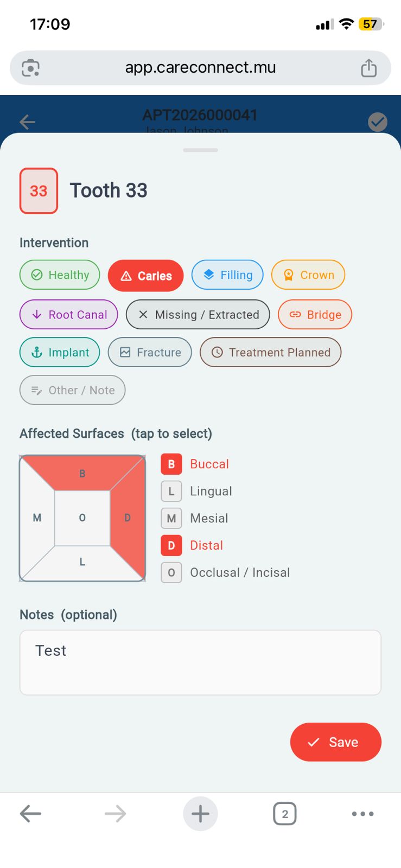This screenshot has height=868, width=401.
Task: Deselect the Distal surface checkbox
Action: pos(171,546)
